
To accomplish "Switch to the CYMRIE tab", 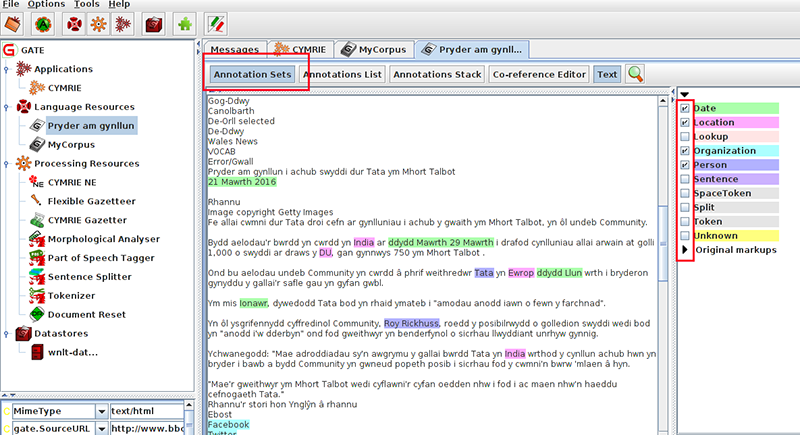I will pyautogui.click(x=301, y=49).
